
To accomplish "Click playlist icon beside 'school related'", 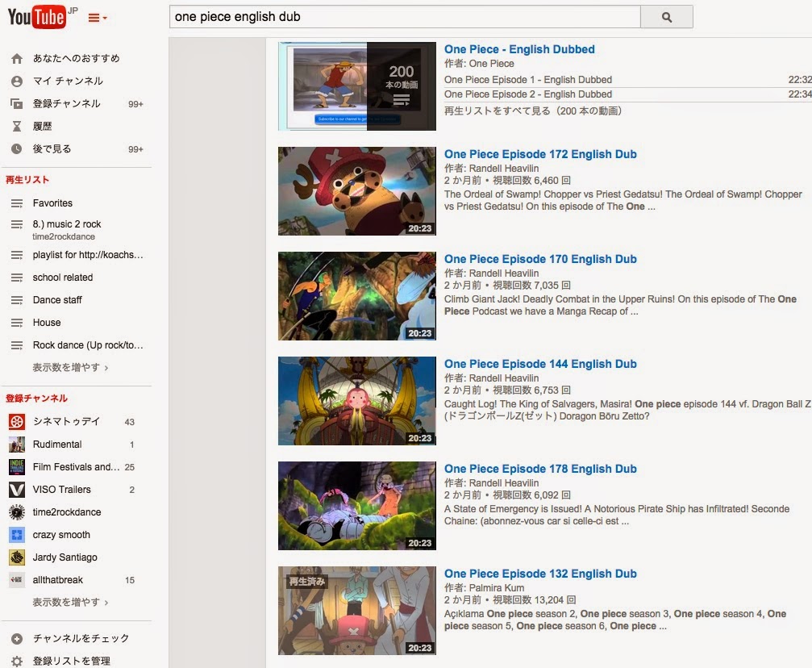I will click(x=17, y=278).
